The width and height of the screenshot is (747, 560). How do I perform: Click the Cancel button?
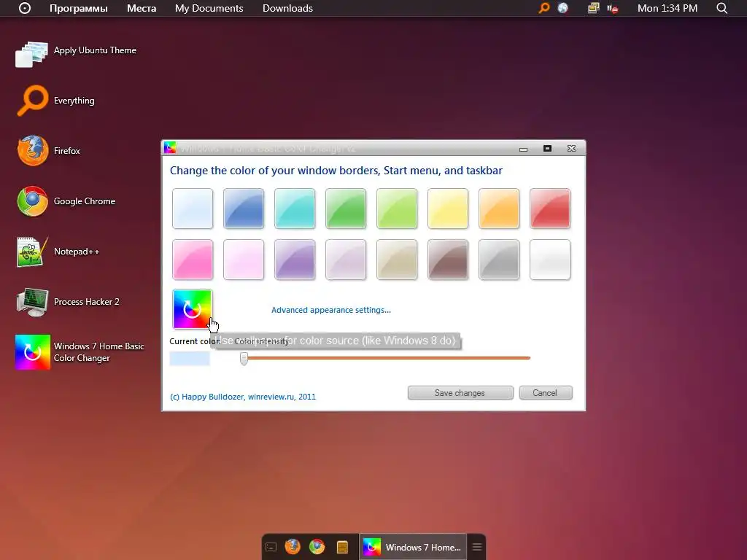pyautogui.click(x=545, y=393)
